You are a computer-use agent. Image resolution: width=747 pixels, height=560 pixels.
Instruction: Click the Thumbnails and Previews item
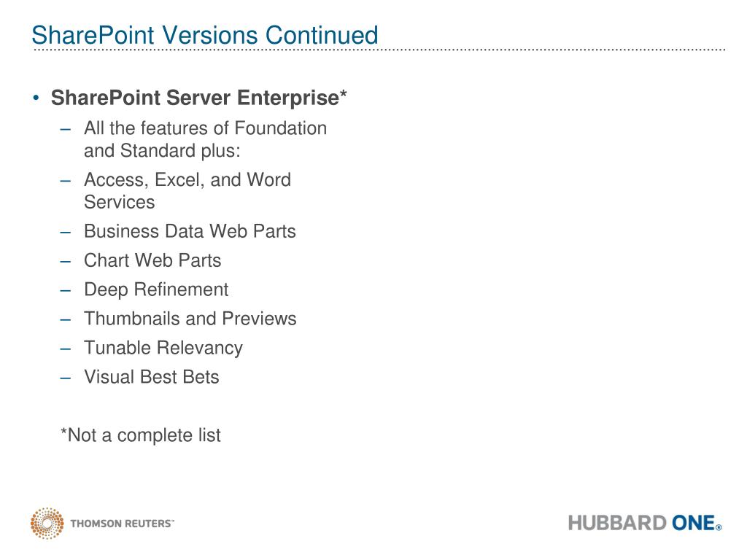tap(190, 319)
